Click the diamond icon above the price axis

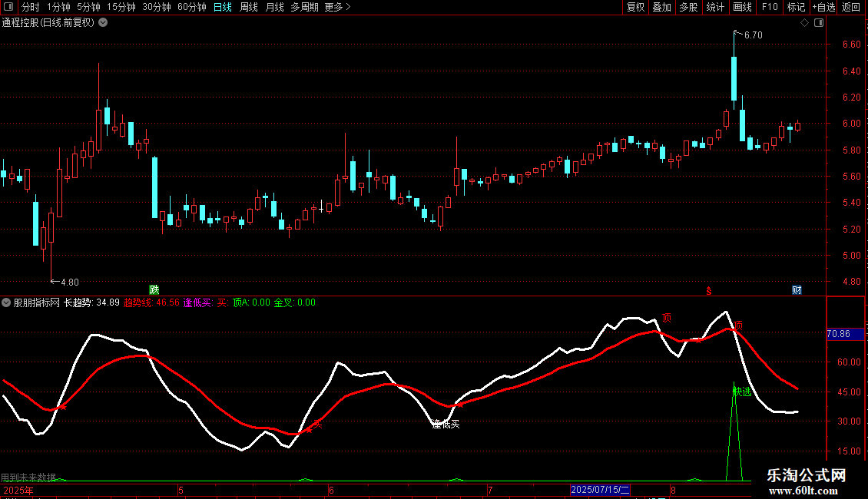(x=805, y=23)
